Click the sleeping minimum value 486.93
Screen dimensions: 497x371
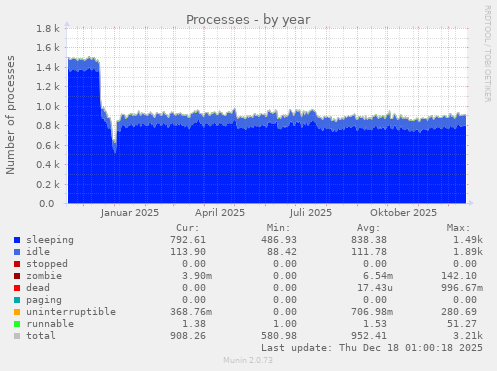click(279, 240)
